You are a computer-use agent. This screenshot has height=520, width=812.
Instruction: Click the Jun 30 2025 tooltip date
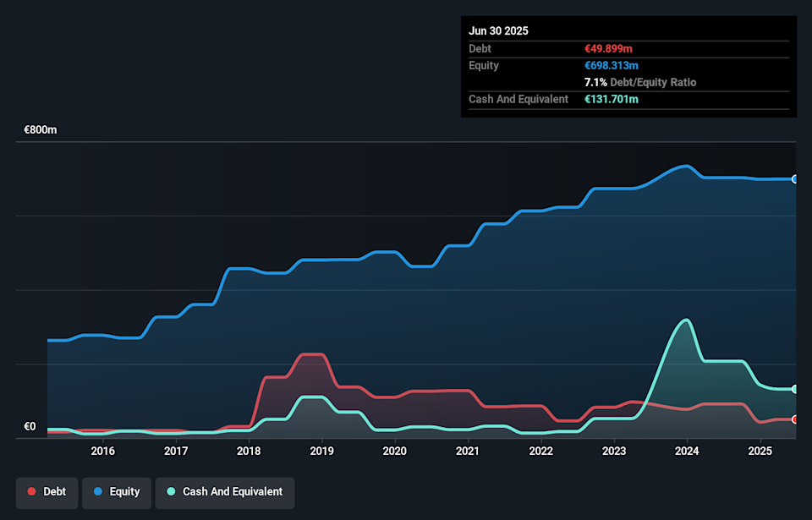[498, 30]
